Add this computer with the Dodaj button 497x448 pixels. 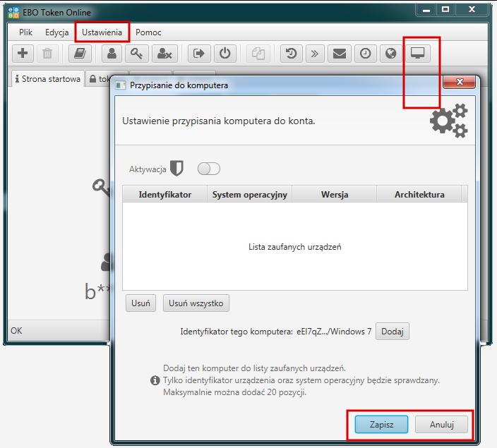coord(393,332)
